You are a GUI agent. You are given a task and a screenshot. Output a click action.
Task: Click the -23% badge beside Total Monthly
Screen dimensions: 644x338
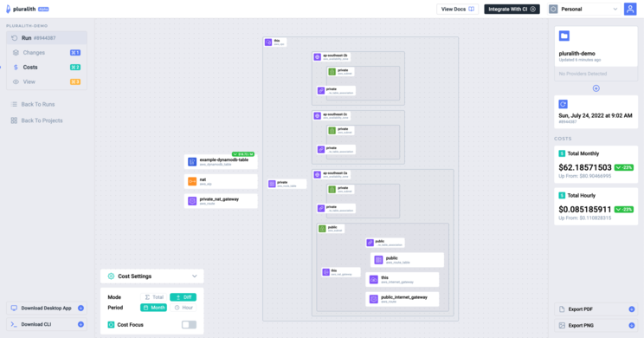tap(624, 167)
